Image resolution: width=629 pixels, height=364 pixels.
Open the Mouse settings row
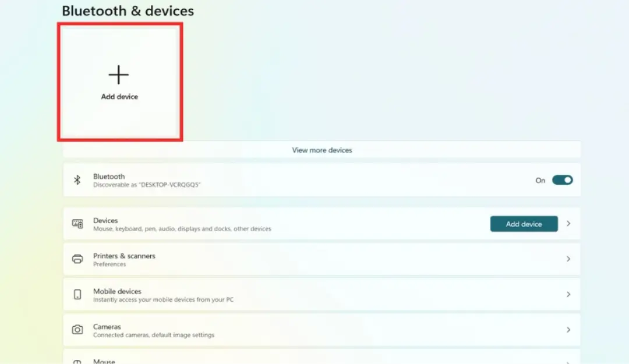coord(321,357)
